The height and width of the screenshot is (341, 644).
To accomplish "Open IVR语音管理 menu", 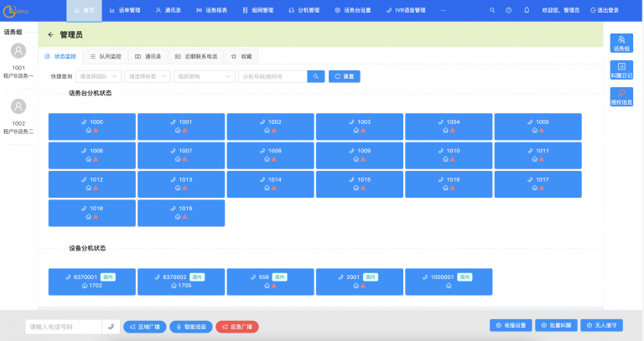I will [406, 10].
